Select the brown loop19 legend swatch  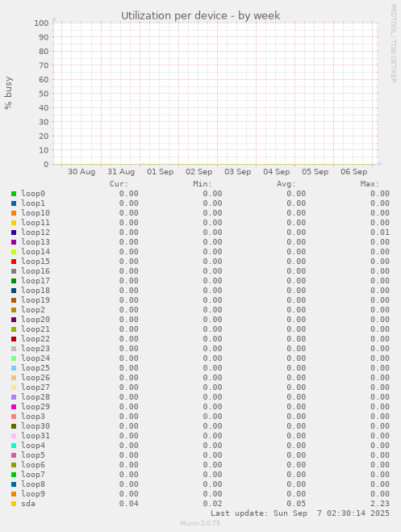pos(14,300)
